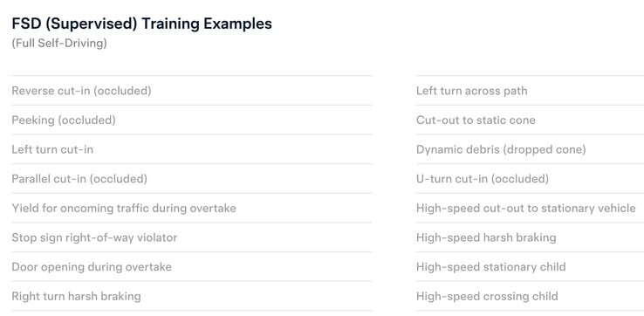Open the Peeking (occluded) training example
This screenshot has height=316, width=644.
[x=192, y=120]
